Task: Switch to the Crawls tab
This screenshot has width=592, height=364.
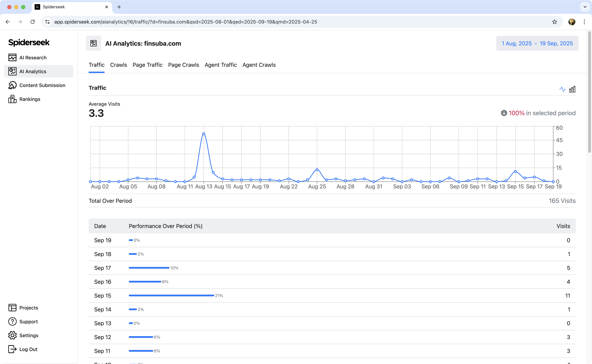Action: (x=119, y=65)
